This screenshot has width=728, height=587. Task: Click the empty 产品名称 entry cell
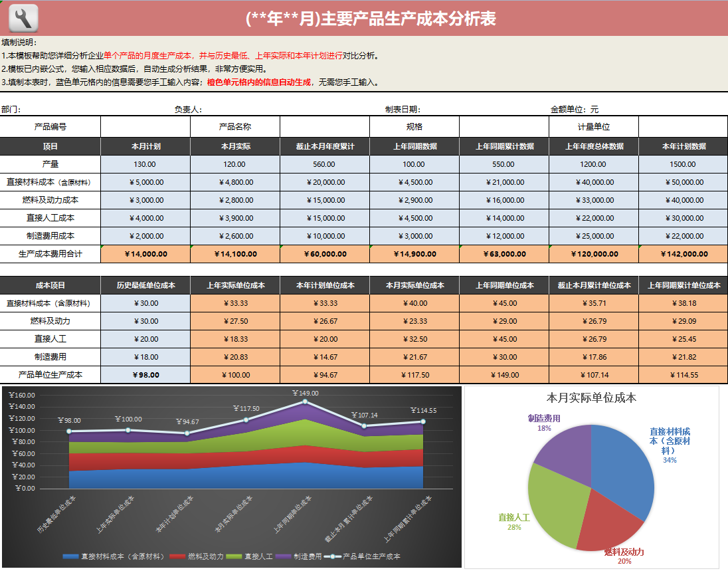pyautogui.click(x=325, y=126)
